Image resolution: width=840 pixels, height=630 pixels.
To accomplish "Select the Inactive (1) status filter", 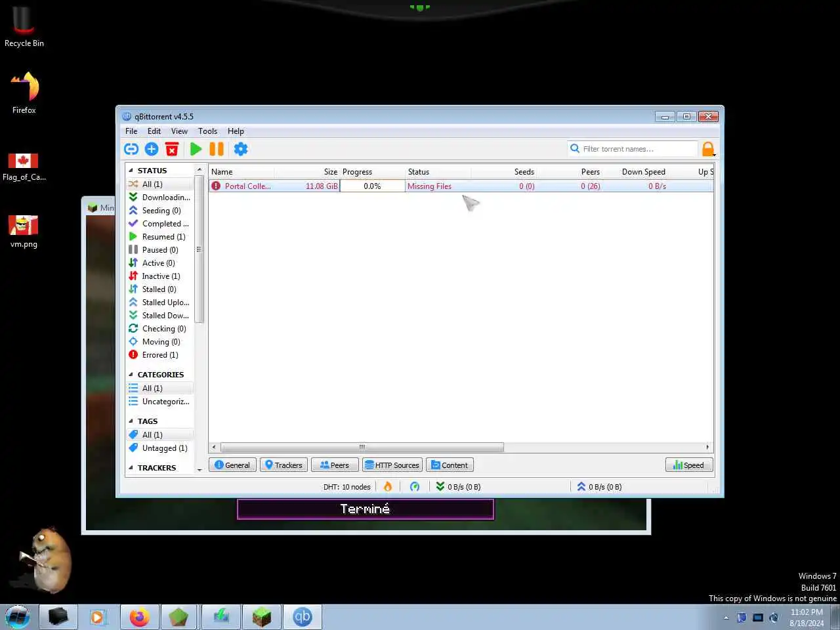I will coord(159,276).
